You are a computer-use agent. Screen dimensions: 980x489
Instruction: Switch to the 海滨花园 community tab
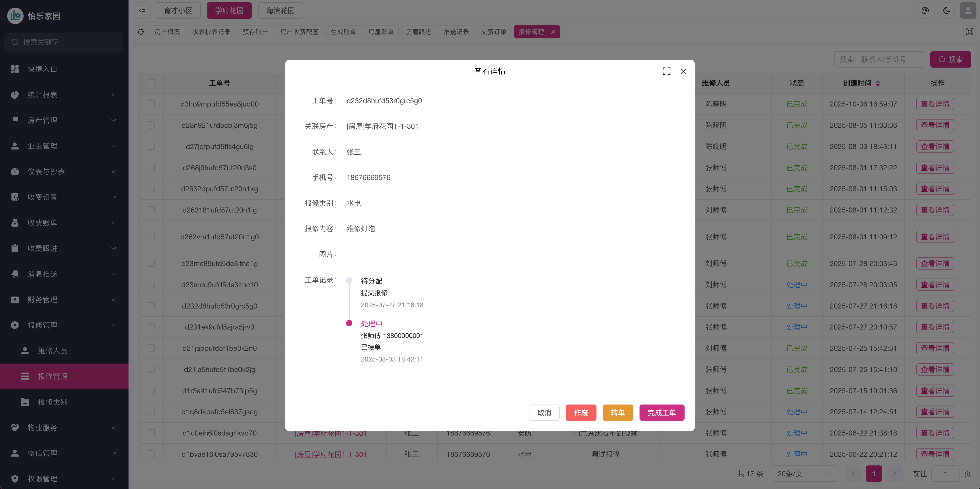pyautogui.click(x=280, y=10)
